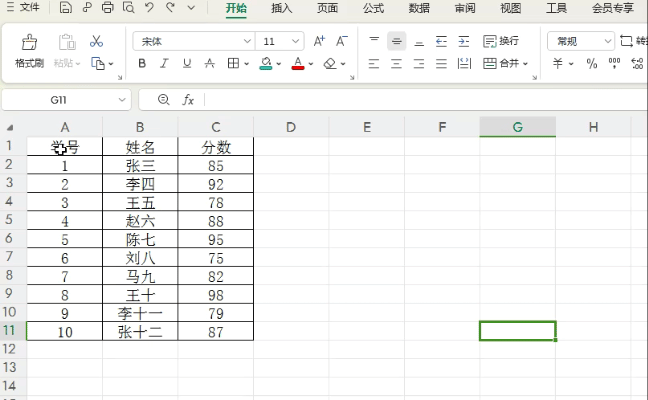Open Print Preview icon
Screen dimensions: 648x400
129,7
